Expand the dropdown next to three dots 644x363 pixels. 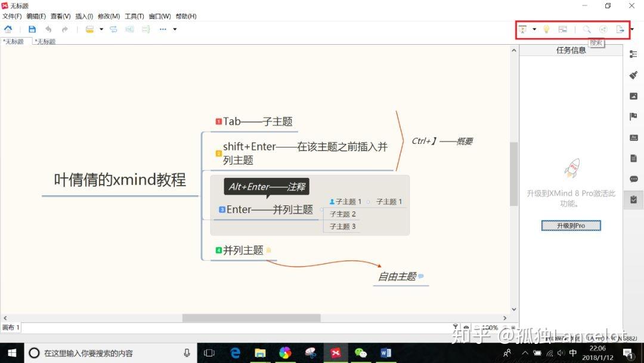click(175, 29)
